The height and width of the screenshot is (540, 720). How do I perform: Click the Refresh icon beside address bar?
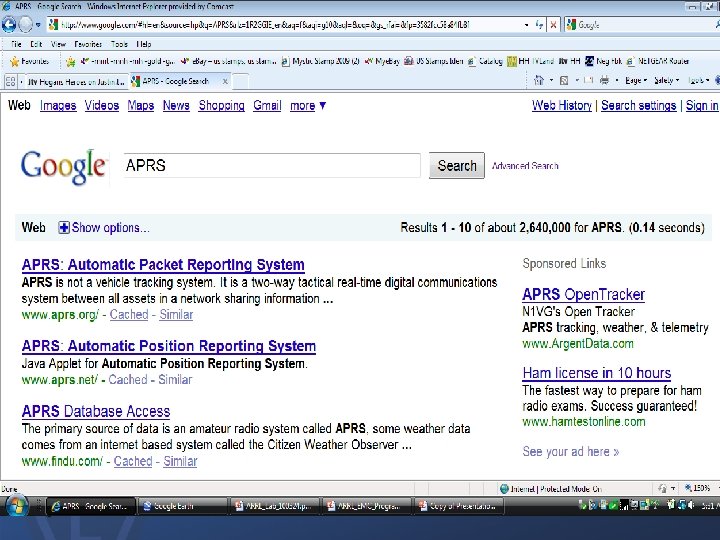(x=540, y=25)
